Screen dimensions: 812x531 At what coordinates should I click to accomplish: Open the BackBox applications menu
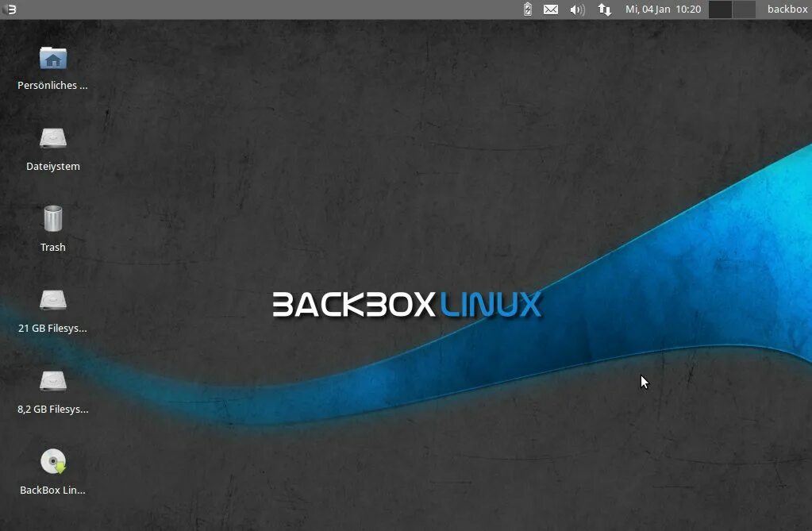[10, 9]
